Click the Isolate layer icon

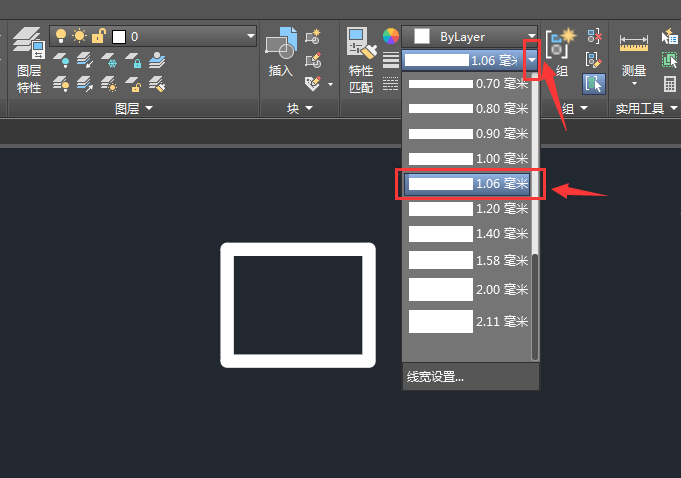(x=85, y=59)
